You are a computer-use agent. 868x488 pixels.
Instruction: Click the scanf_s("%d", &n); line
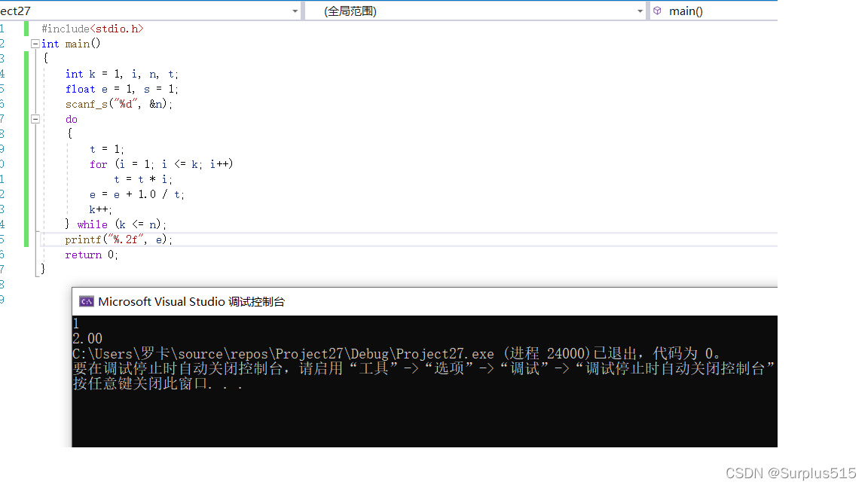(x=119, y=104)
